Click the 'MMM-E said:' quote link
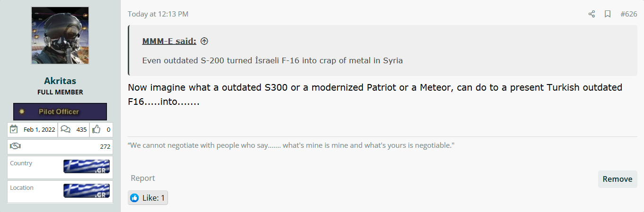644x212 pixels. point(169,42)
